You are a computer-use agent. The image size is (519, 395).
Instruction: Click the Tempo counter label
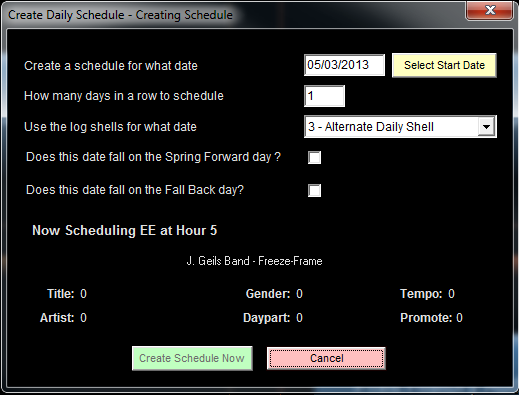click(x=427, y=294)
